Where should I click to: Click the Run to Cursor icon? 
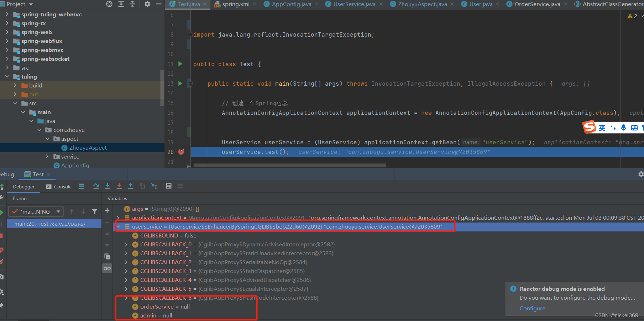click(x=154, y=186)
